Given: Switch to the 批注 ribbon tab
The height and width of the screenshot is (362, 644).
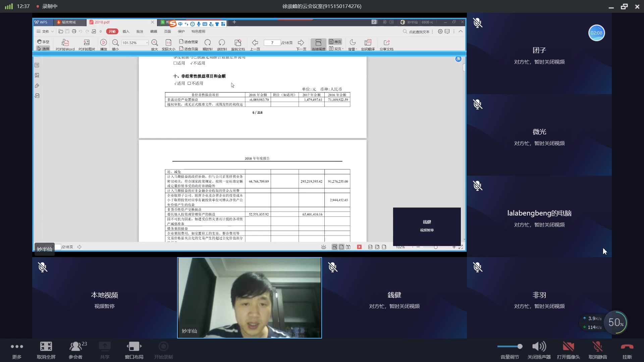Looking at the screenshot, I should [x=140, y=32].
